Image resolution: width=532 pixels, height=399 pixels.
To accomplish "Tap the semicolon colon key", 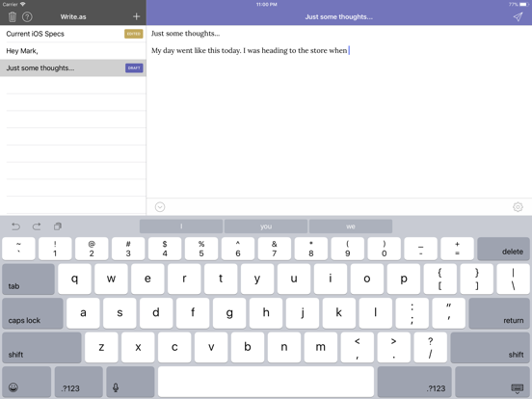I will tap(412, 313).
